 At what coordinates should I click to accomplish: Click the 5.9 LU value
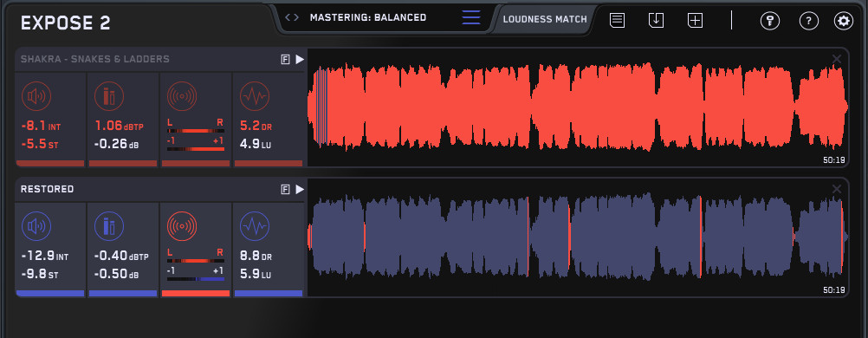256,275
